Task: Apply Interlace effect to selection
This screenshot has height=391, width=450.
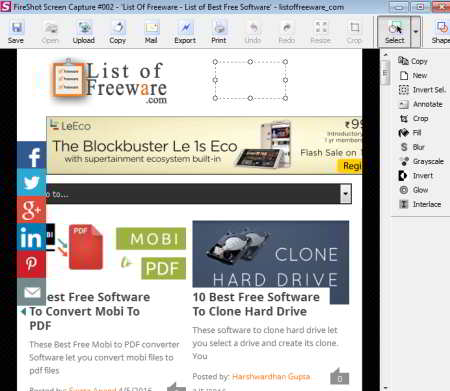Action: (420, 204)
